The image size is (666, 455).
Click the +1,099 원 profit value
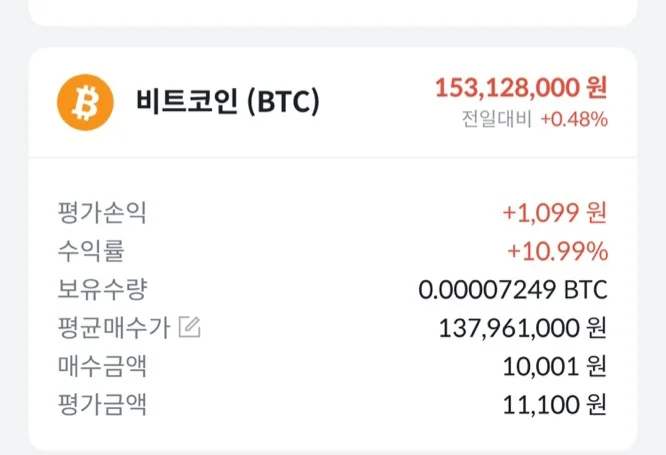pos(554,212)
